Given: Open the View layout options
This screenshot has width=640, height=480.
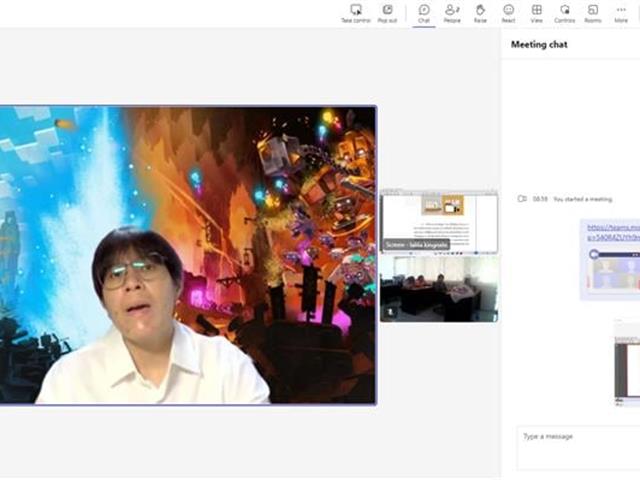Looking at the screenshot, I should 536,13.
